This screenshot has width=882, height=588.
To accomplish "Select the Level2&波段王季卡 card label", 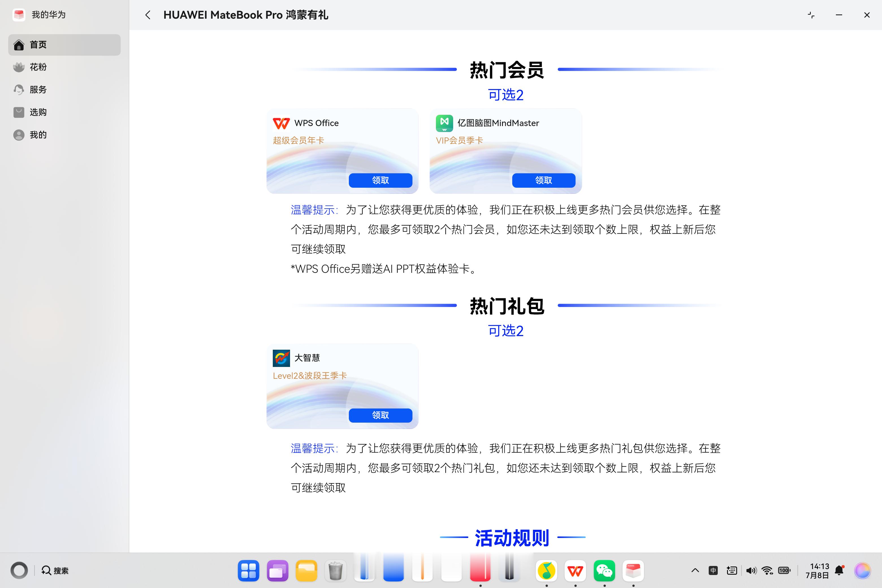I will pyautogui.click(x=310, y=375).
